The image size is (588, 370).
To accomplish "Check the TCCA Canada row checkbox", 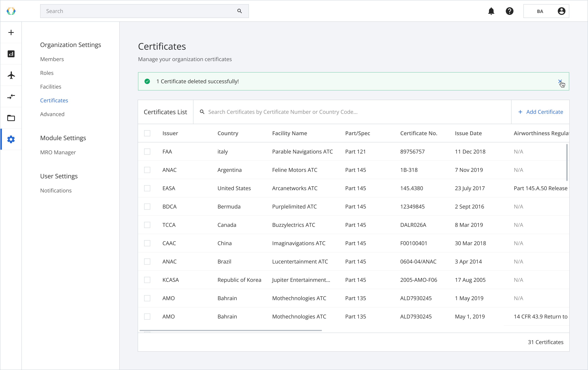I will [147, 225].
